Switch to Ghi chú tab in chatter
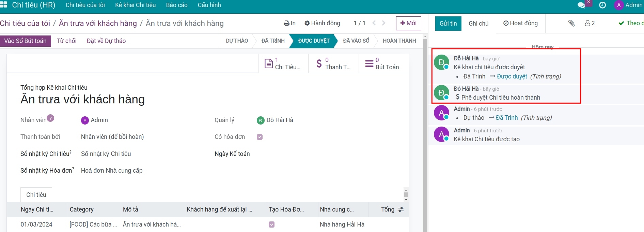The height and width of the screenshot is (232, 644). 478,23
